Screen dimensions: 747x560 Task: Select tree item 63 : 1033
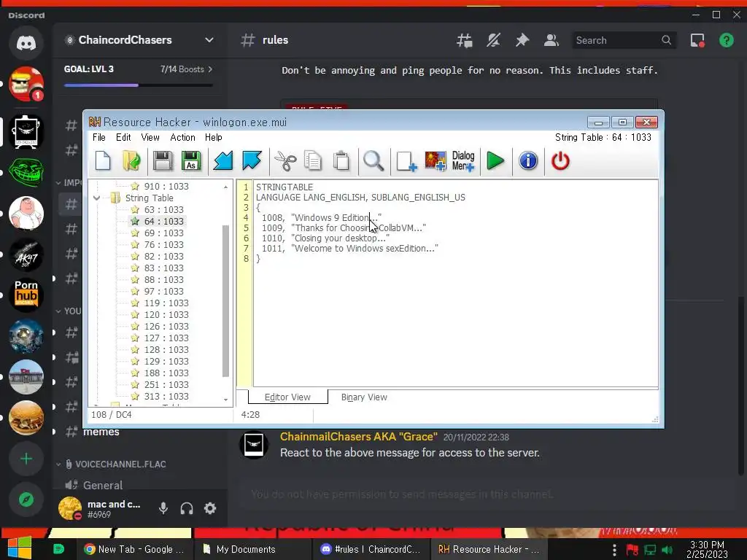[x=164, y=210]
